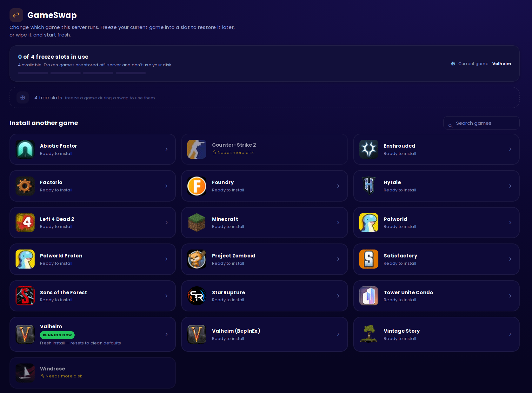The height and width of the screenshot is (393, 532).
Task: Select the StarRupture title
Action: click(x=229, y=292)
